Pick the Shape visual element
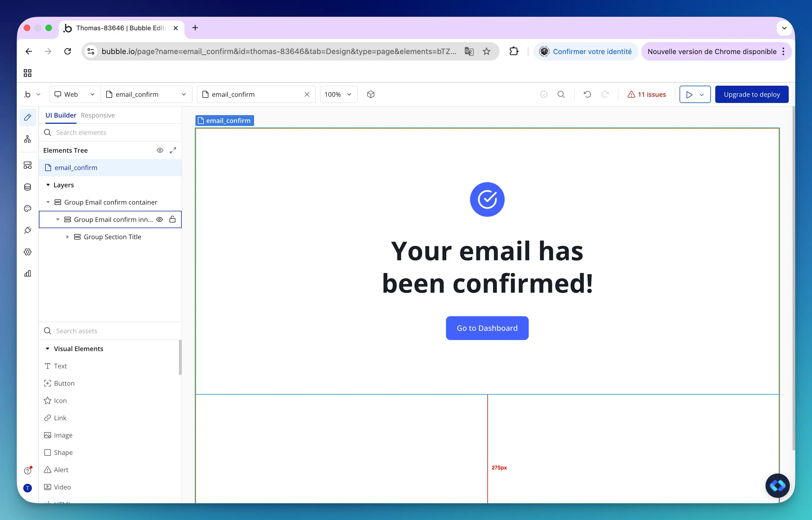Screen dimensions: 812x520 point(58,453)
